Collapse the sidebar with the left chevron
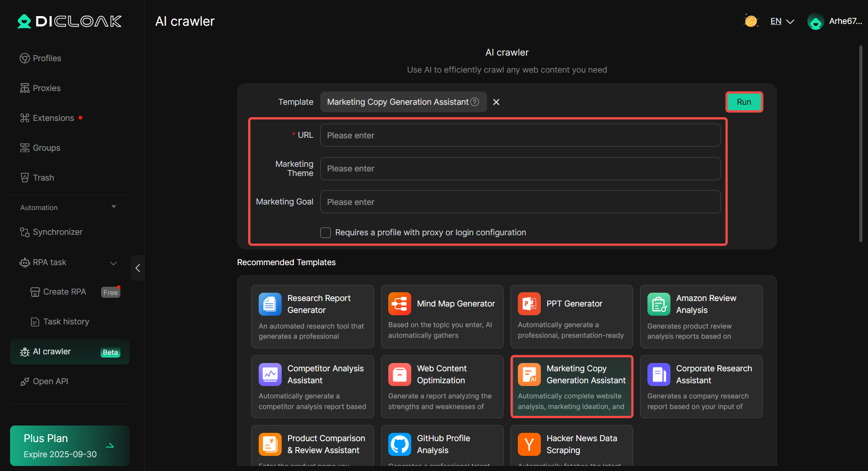 coord(138,268)
